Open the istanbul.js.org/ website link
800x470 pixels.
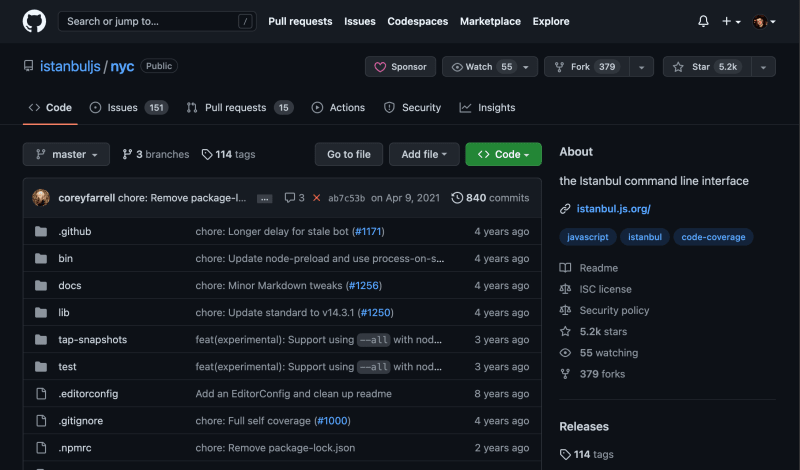pyautogui.click(x=613, y=209)
